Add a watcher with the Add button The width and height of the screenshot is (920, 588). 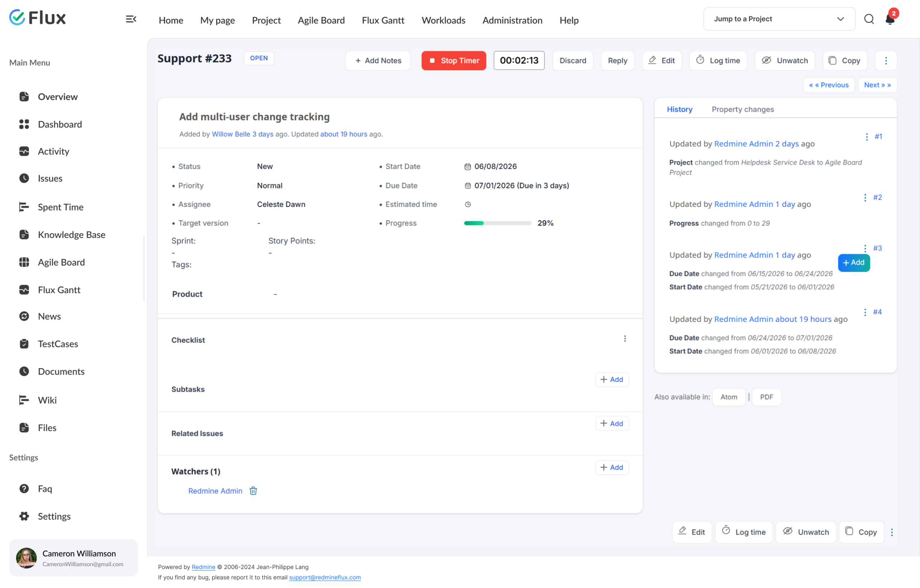pyautogui.click(x=612, y=467)
